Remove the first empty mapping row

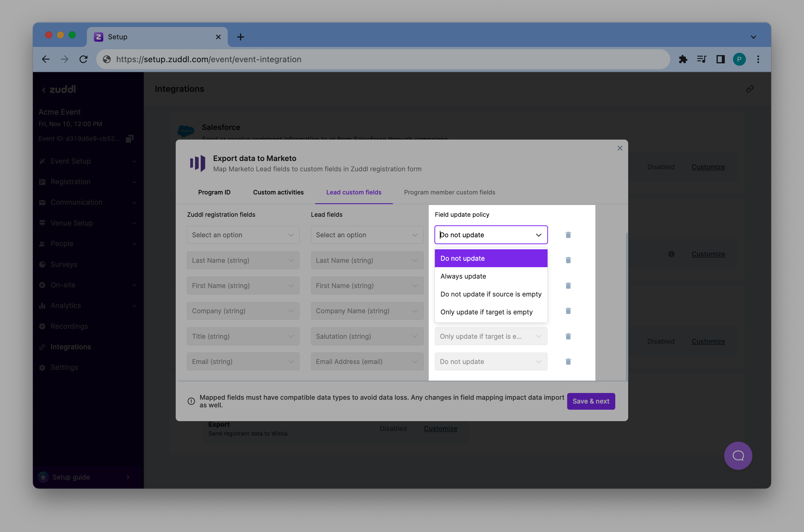(x=568, y=235)
